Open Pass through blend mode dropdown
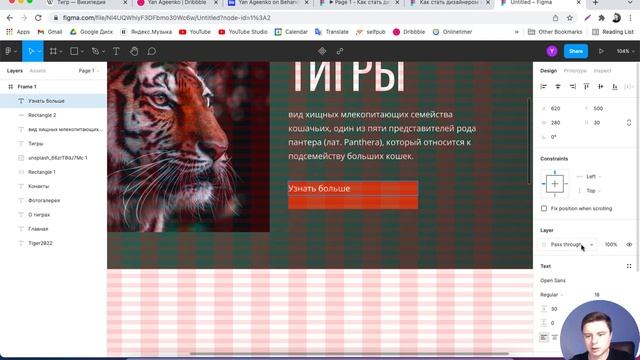640x360 pixels. pyautogui.click(x=568, y=244)
